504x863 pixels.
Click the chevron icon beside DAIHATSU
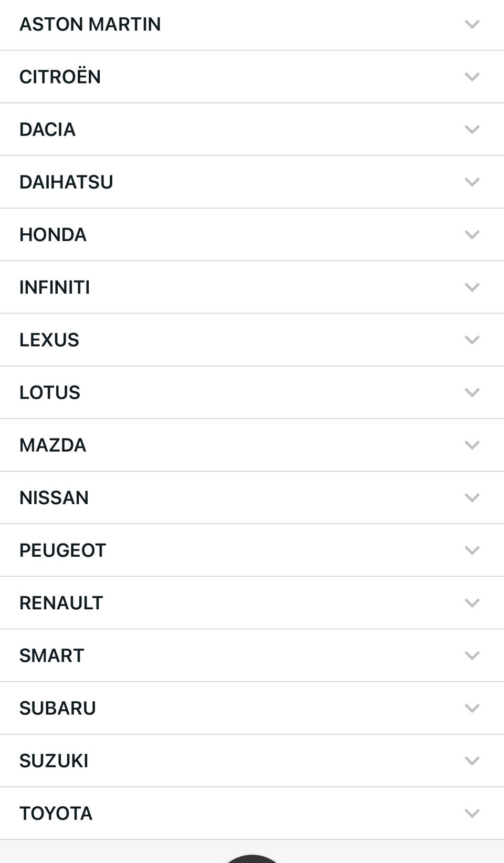click(472, 182)
